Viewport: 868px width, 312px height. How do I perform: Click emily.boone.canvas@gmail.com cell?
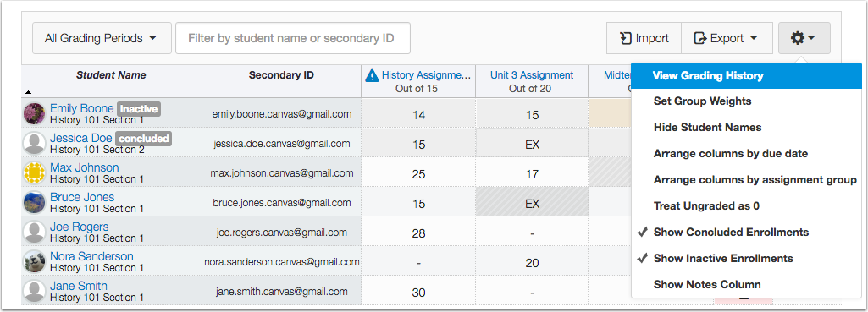[282, 114]
